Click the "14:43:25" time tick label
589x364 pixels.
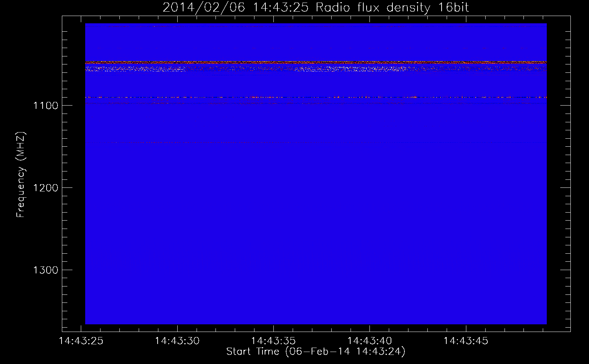81,341
